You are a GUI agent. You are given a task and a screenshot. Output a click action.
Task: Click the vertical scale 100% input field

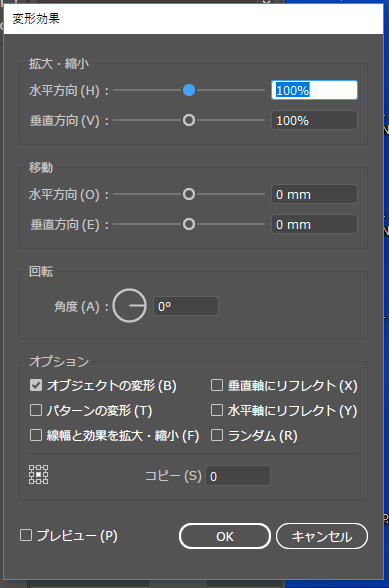(314, 120)
